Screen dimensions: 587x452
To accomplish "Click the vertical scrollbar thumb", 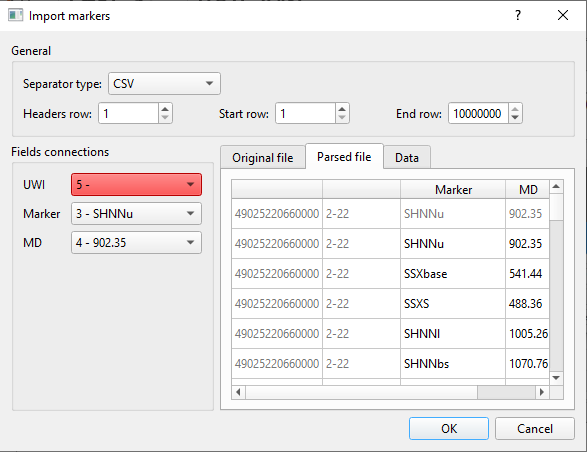I will pyautogui.click(x=556, y=206).
